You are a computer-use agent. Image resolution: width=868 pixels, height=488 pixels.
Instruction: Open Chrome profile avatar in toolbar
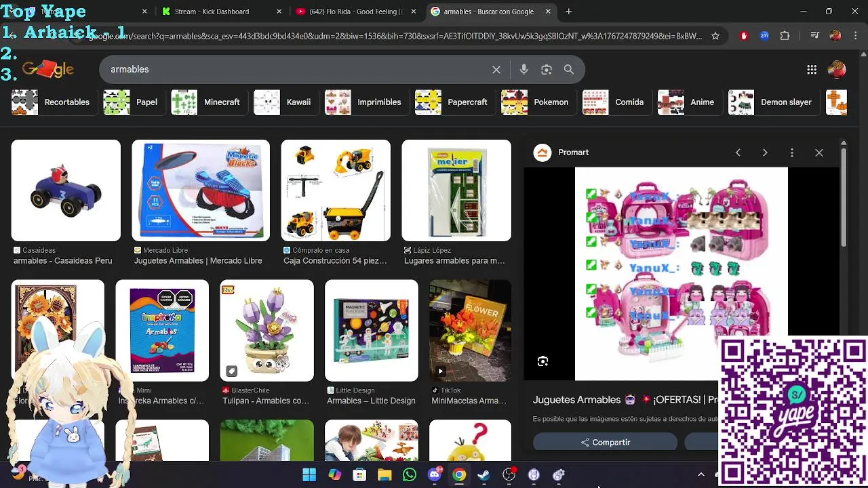click(x=835, y=36)
